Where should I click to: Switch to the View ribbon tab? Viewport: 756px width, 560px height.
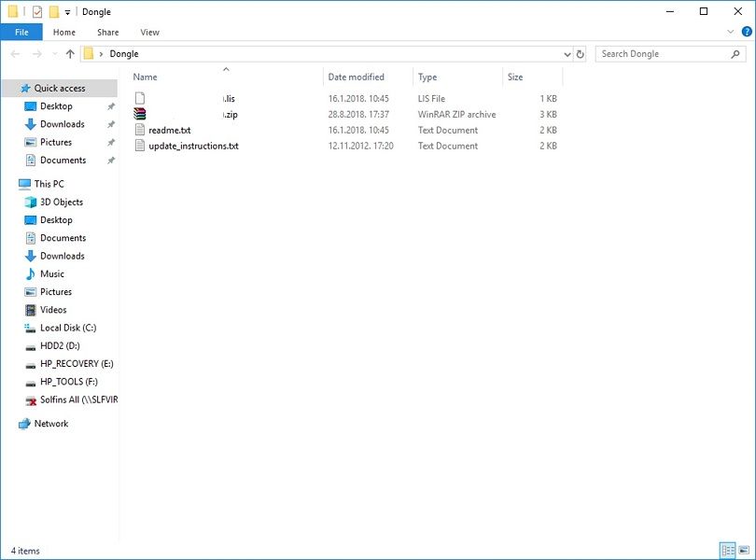pyautogui.click(x=149, y=32)
